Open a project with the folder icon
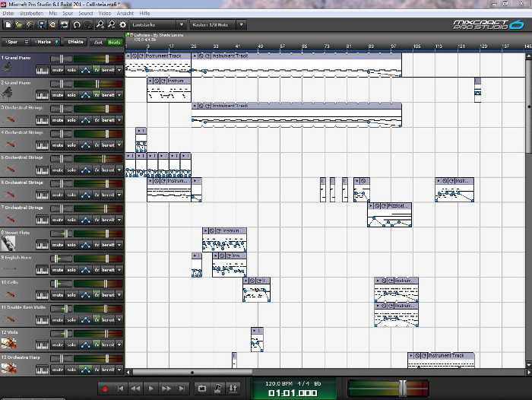This screenshot has height=400, width=532. 19,25
